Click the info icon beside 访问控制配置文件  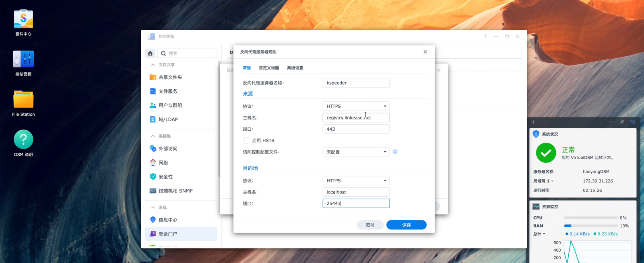pos(395,152)
